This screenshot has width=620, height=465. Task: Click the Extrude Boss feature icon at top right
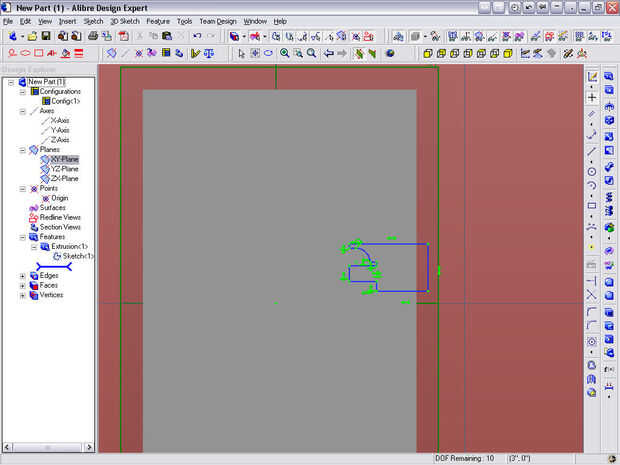(x=609, y=77)
